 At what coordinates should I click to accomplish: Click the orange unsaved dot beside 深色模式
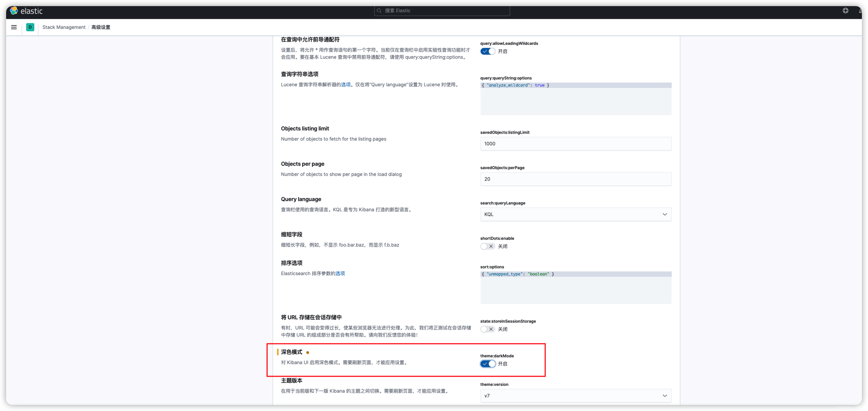coord(307,352)
